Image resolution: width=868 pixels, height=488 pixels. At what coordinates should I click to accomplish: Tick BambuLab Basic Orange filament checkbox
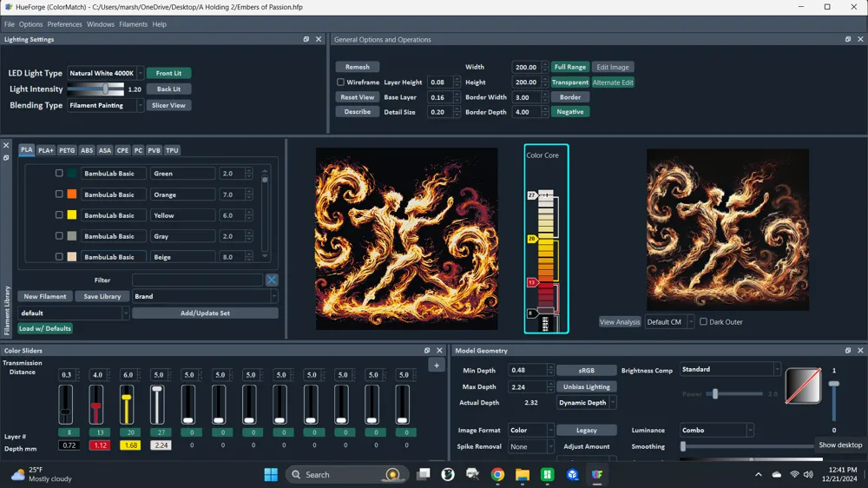click(x=59, y=194)
